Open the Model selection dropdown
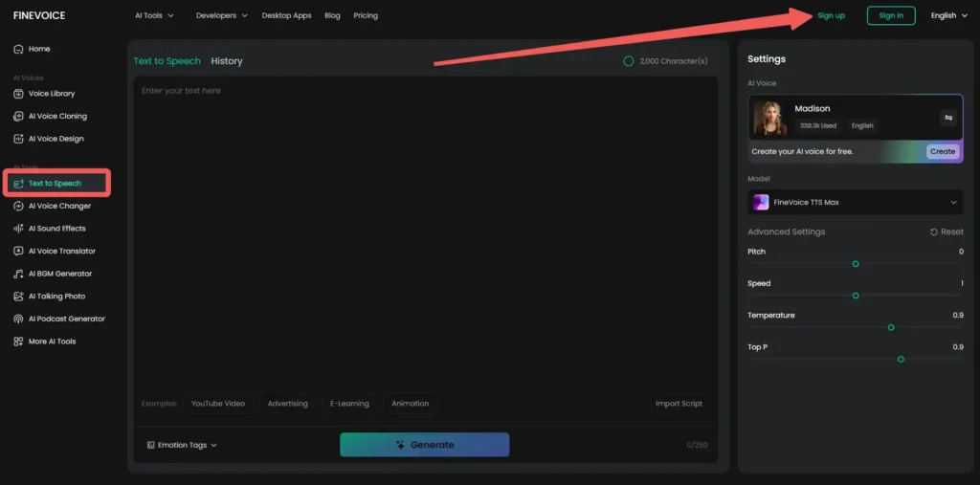 point(855,203)
